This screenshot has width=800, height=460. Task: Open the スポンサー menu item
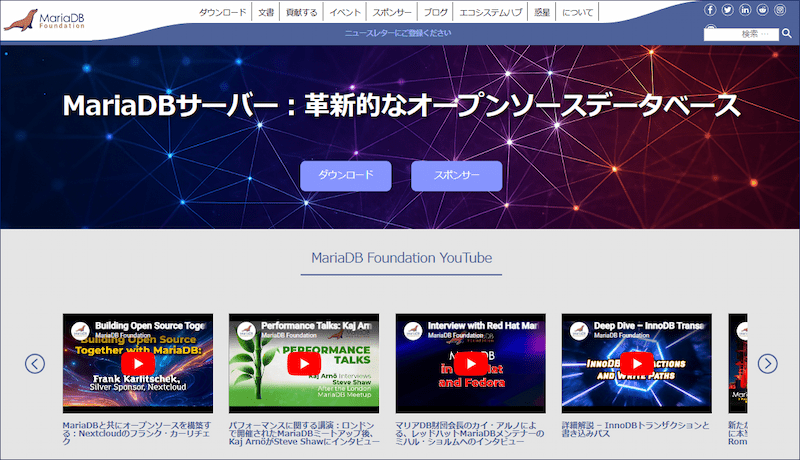(x=392, y=12)
